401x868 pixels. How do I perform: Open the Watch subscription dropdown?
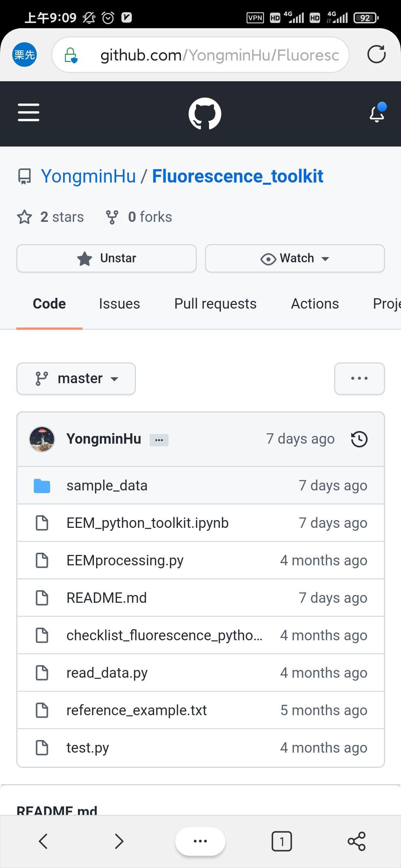click(x=295, y=258)
